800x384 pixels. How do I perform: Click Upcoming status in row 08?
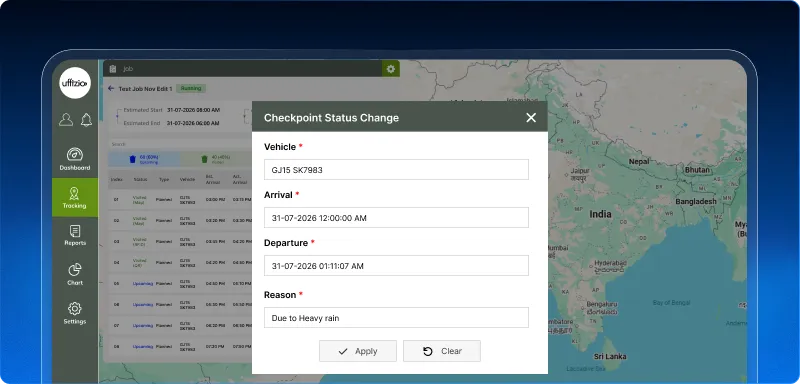coord(143,346)
